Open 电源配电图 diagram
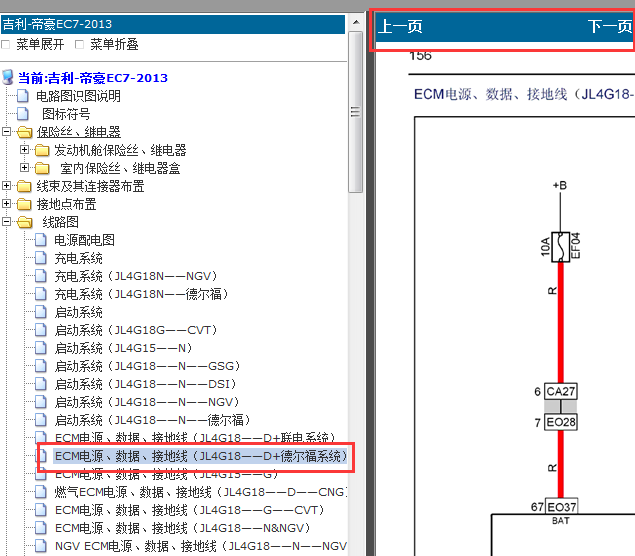Image resolution: width=635 pixels, height=556 pixels. click(x=84, y=240)
